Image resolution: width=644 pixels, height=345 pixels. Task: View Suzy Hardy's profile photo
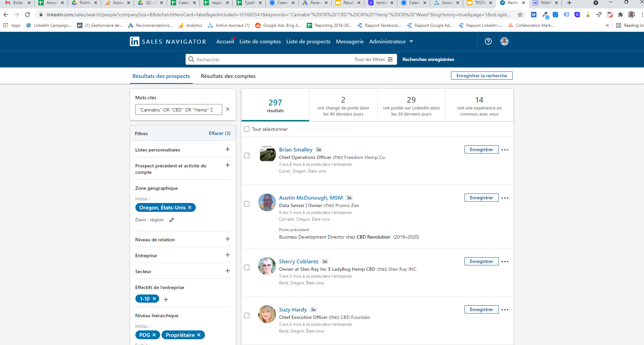(267, 314)
